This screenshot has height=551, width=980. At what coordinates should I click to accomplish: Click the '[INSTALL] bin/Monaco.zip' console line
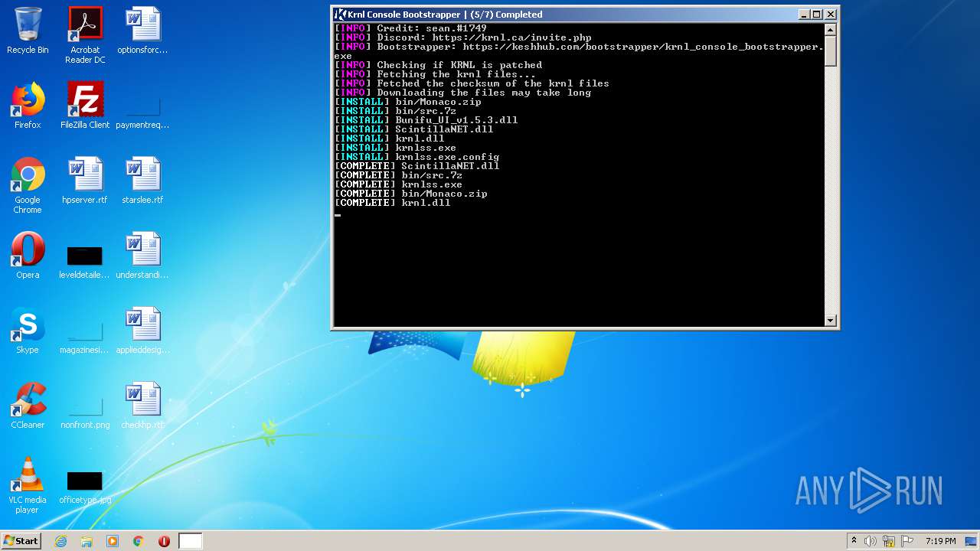pos(407,102)
